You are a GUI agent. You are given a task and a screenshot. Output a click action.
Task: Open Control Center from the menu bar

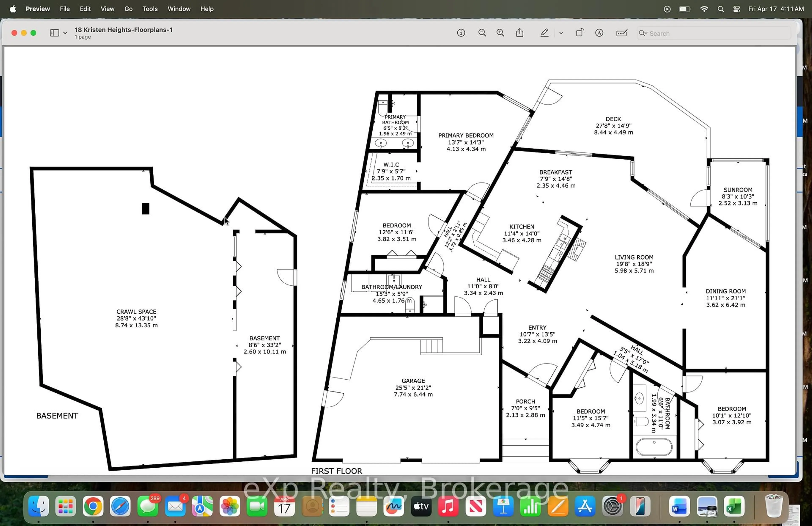[736, 9]
